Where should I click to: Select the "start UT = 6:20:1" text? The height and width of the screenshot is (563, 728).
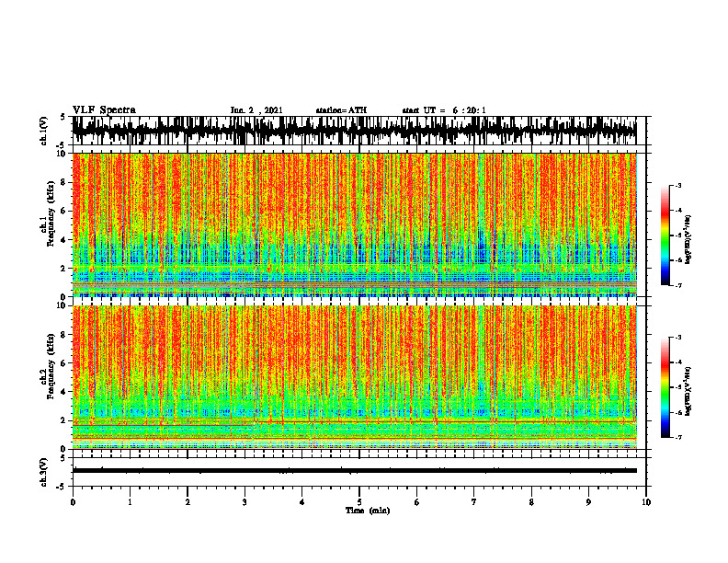[444, 110]
